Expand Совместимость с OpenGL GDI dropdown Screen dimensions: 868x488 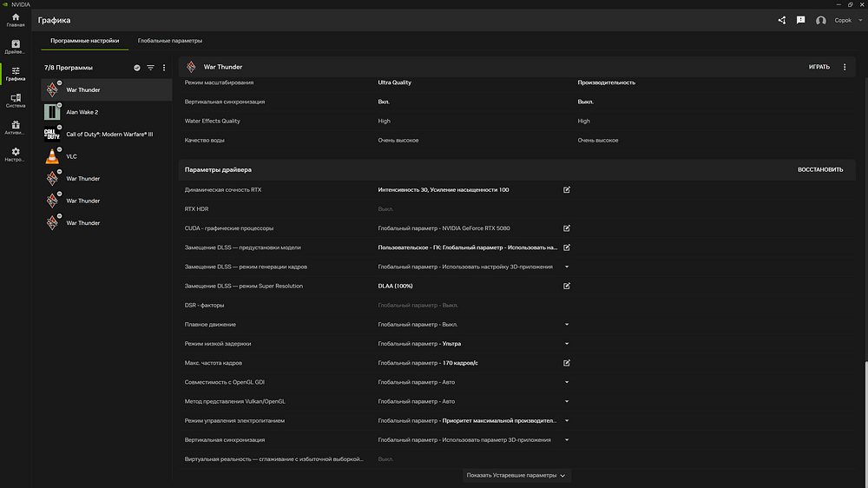point(566,382)
